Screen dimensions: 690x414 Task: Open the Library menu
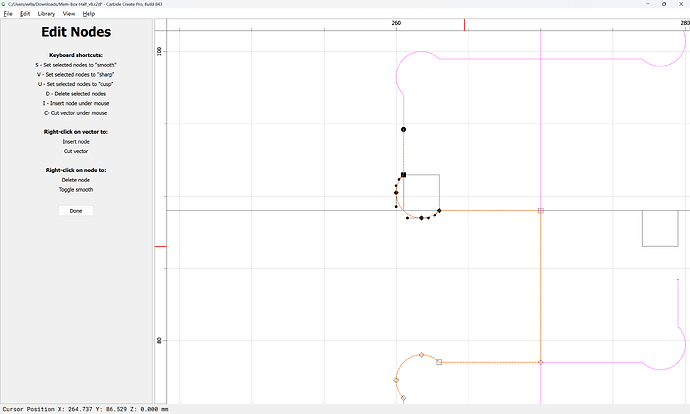tap(46, 14)
